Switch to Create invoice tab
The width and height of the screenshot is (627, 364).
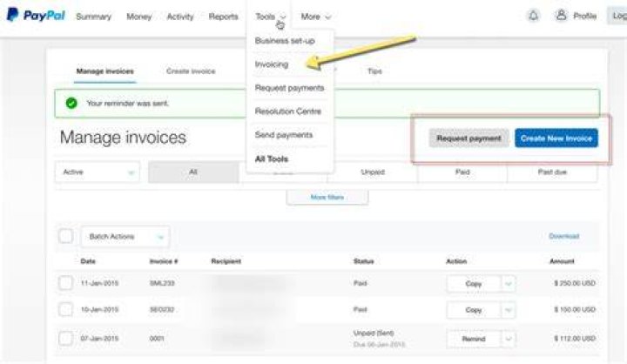pos(191,71)
